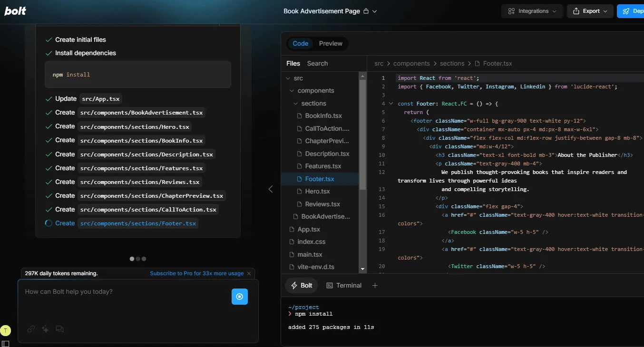644x347 pixels.
Task: Toggle the code fold arrow on line 4
Action: pos(390,103)
